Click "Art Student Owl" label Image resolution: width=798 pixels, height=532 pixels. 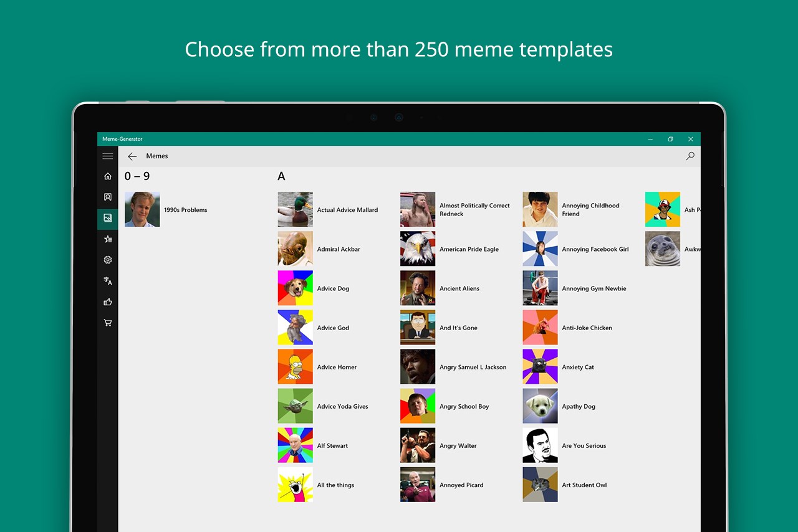pyautogui.click(x=584, y=485)
